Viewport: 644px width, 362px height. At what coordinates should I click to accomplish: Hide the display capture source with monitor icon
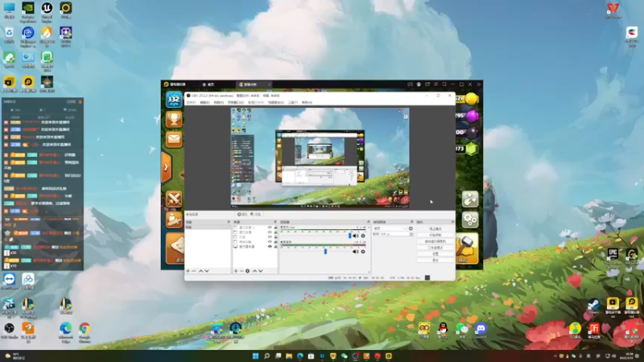[270, 247]
